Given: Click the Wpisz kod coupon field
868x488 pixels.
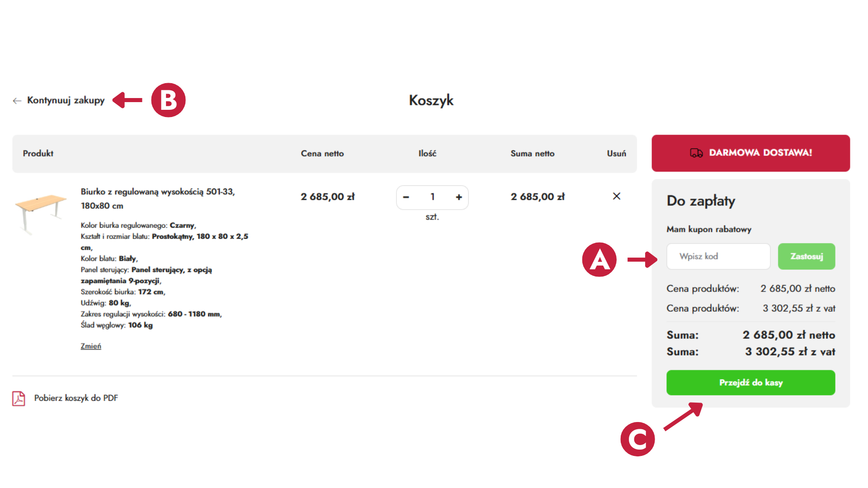Looking at the screenshot, I should (x=718, y=256).
